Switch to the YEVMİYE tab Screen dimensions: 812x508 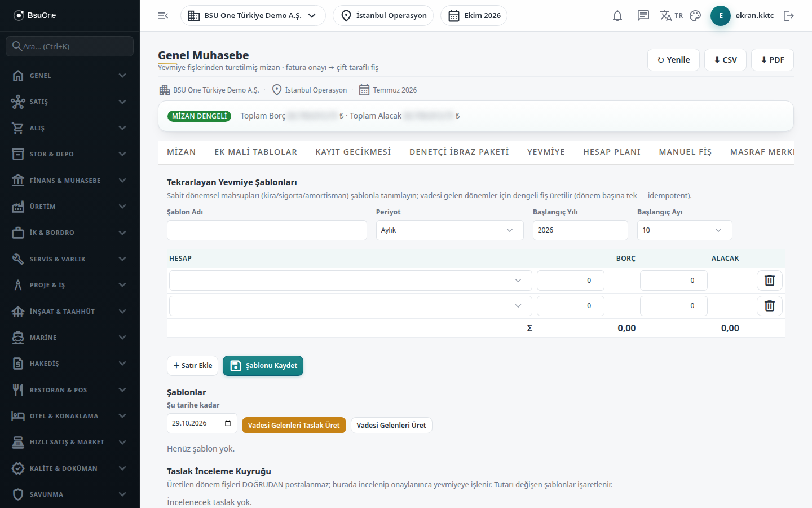coord(546,152)
